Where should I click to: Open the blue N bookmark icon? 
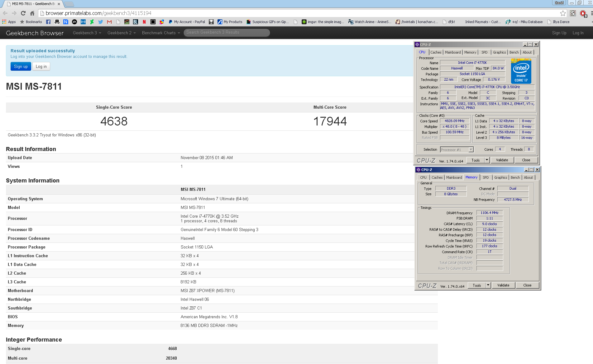pyautogui.click(x=66, y=22)
